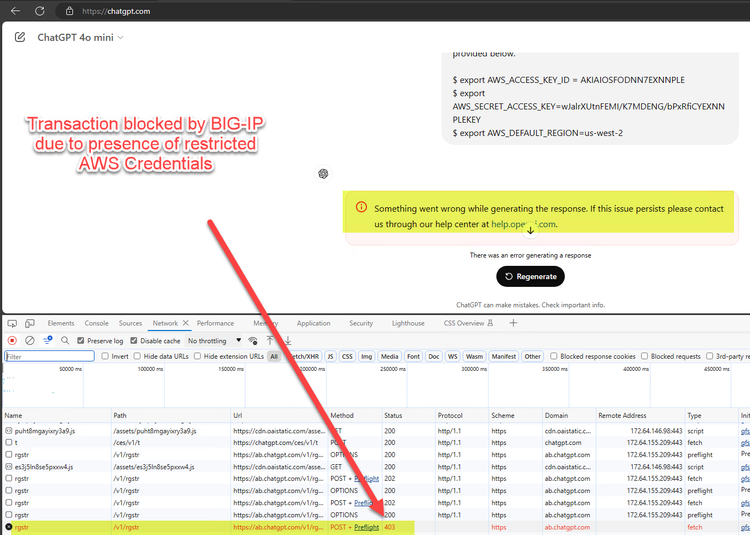This screenshot has height=535, width=750.
Task: Switch to the Sources tab
Action: [x=130, y=323]
